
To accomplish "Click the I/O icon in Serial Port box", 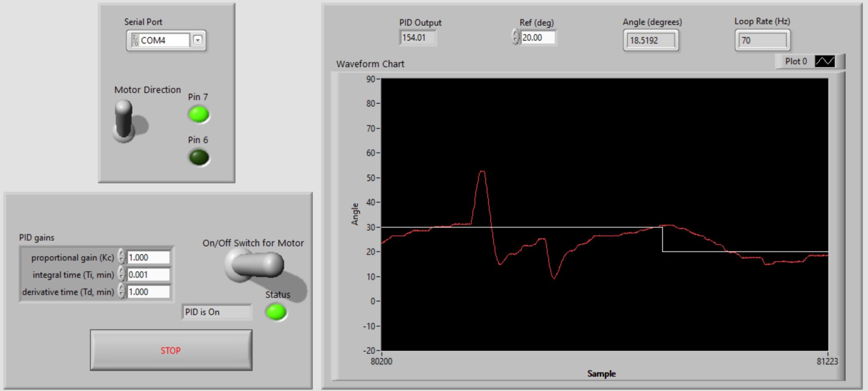I will click(x=135, y=40).
